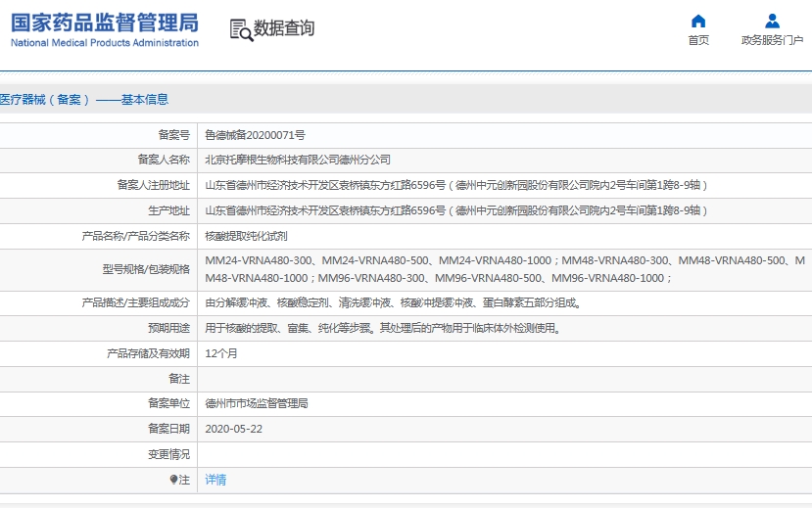Viewport: 812px width, 508px height.
Task: Click the 备案人注册地址 label
Action: point(153,185)
